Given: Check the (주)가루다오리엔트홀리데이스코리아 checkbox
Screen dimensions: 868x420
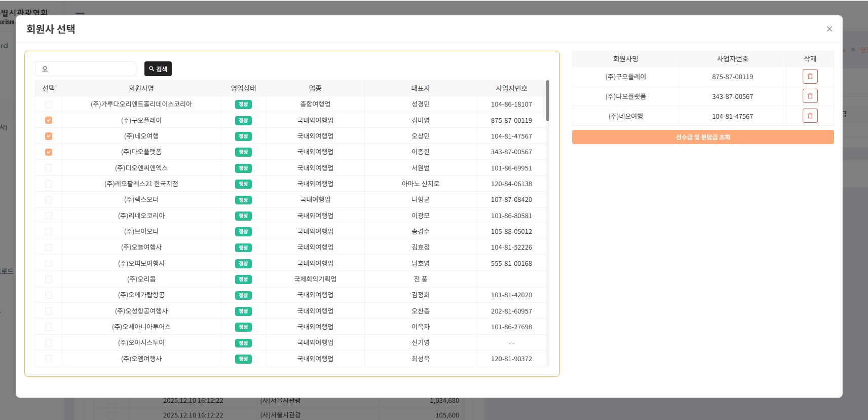Looking at the screenshot, I should [49, 104].
